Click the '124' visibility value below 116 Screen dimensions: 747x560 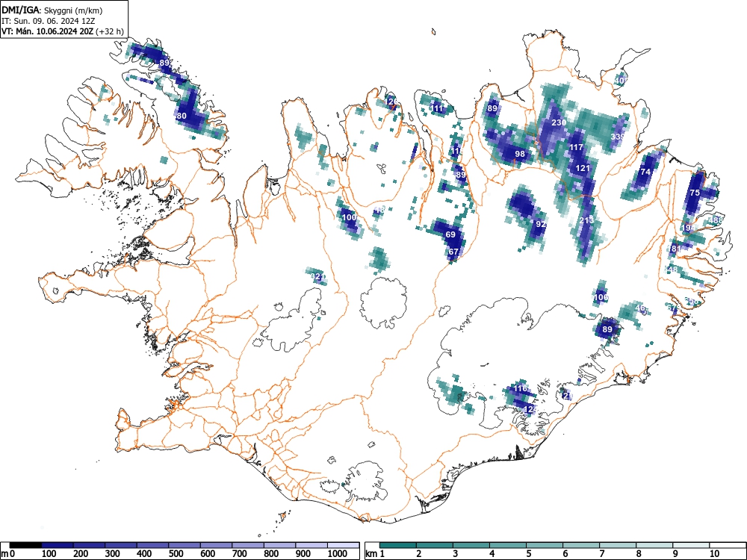[x=530, y=409]
